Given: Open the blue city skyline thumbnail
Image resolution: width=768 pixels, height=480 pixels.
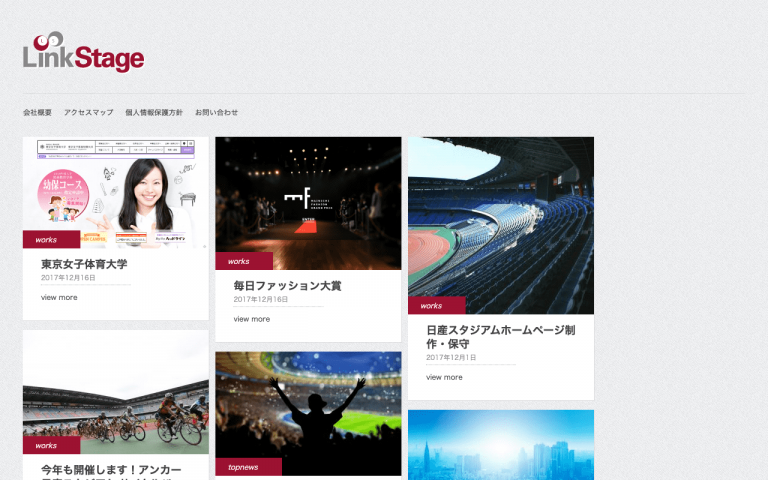Looking at the screenshot, I should tap(501, 445).
